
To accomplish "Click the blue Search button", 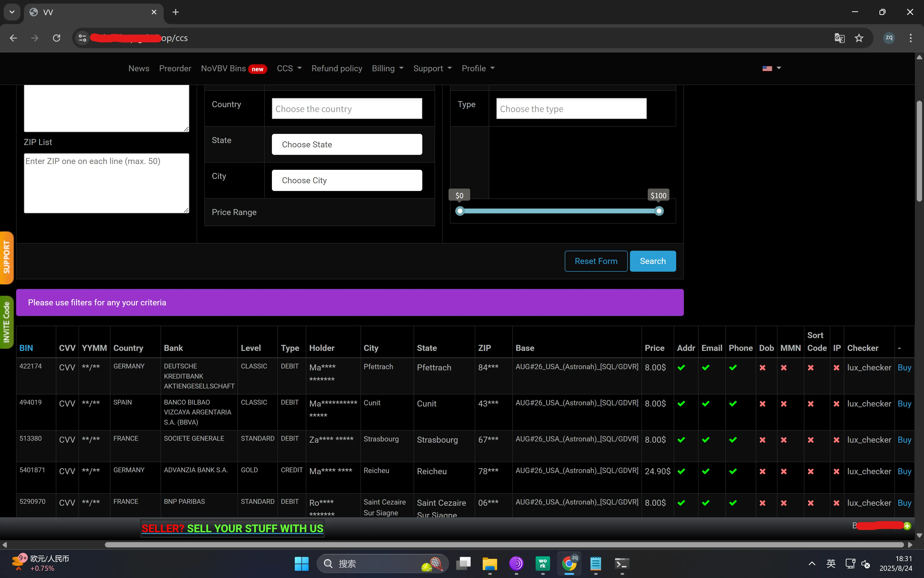I will 653,261.
